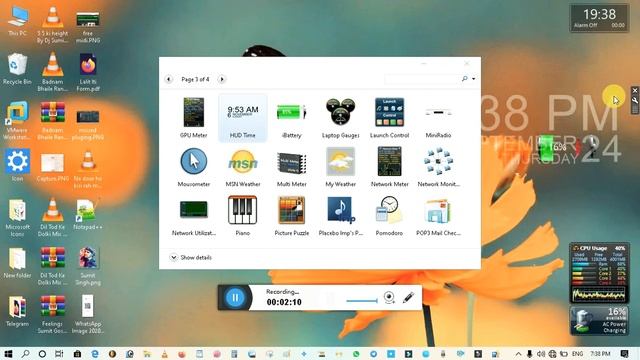Open clock gadget wrench options

(x=635, y=100)
